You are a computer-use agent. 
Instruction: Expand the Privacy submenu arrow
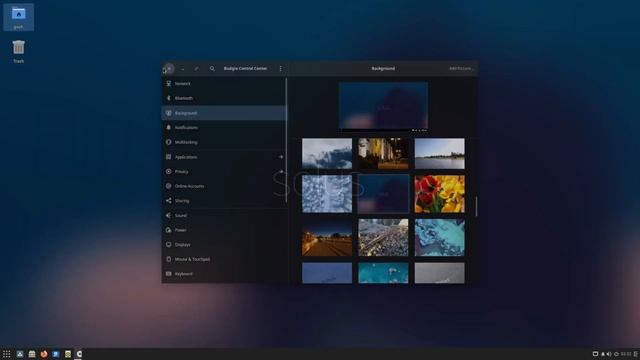(281, 172)
